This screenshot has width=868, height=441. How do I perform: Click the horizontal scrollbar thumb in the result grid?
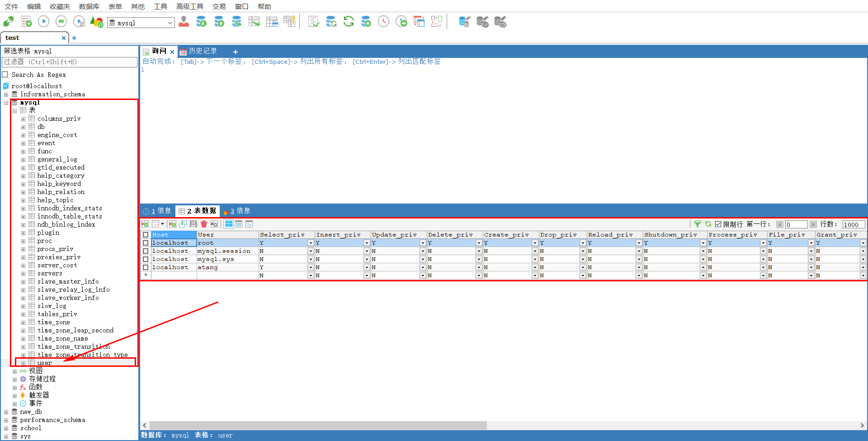(x=318, y=425)
